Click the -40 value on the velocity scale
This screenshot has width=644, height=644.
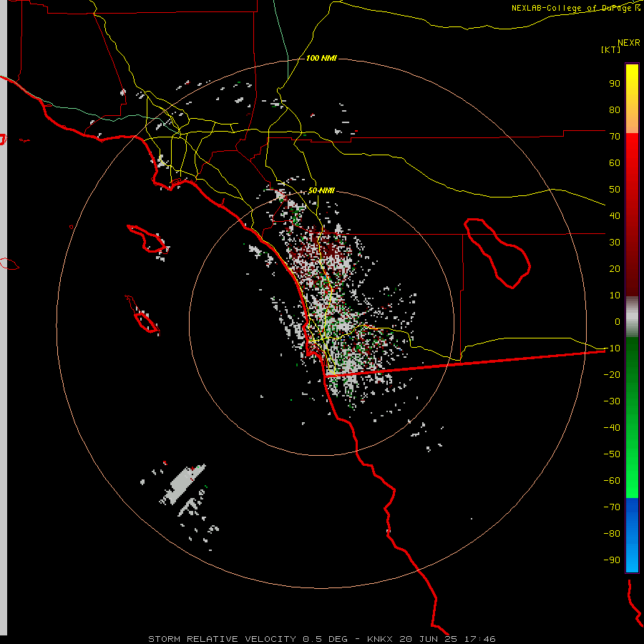612,428
